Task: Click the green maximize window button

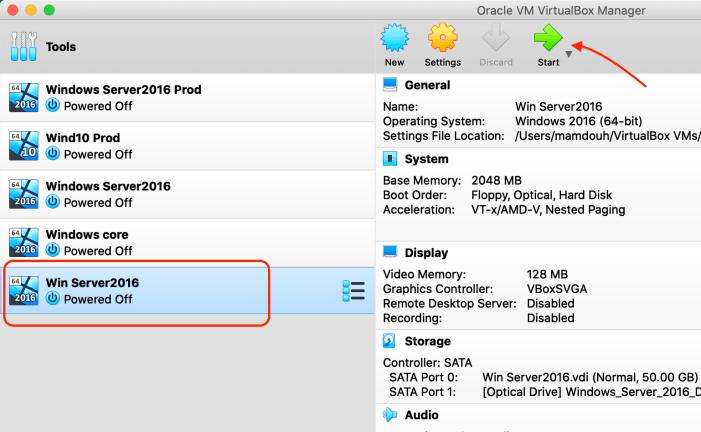Action: point(50,10)
